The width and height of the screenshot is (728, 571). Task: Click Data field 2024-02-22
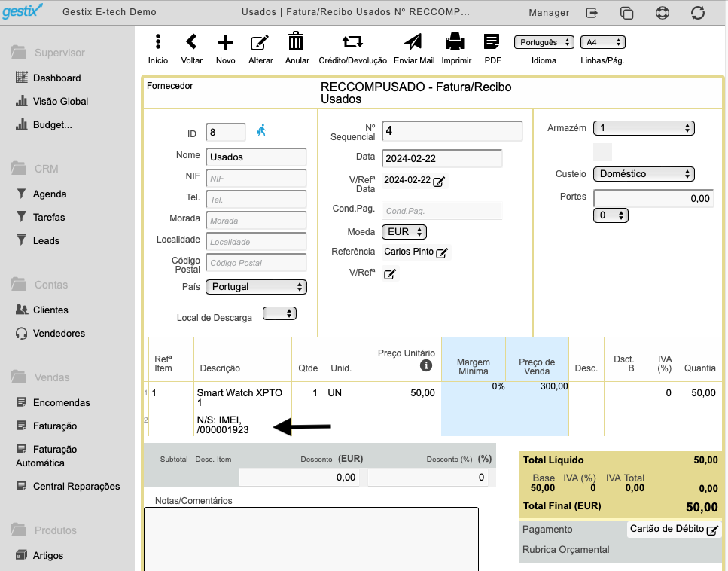click(442, 158)
